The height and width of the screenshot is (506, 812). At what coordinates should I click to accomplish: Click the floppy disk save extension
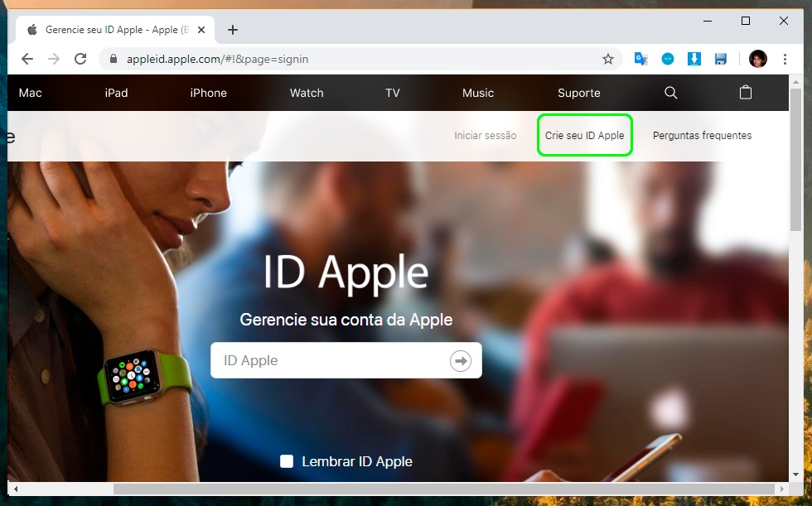click(x=720, y=59)
